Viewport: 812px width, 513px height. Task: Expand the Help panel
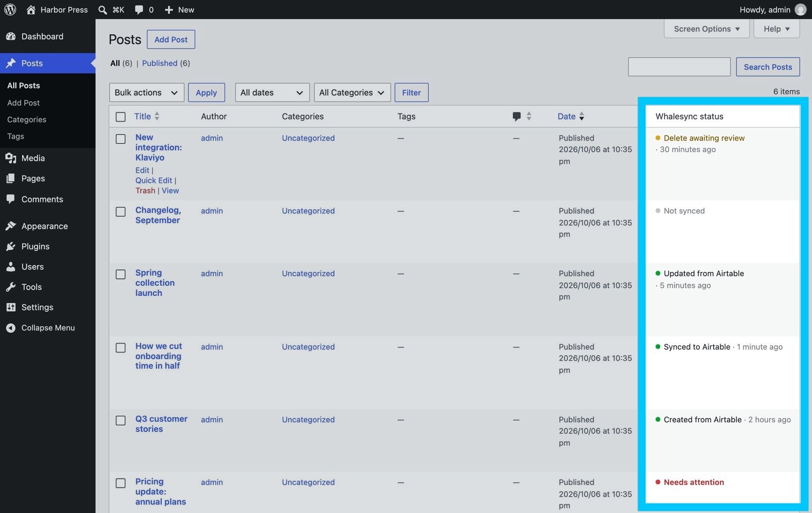[777, 29]
